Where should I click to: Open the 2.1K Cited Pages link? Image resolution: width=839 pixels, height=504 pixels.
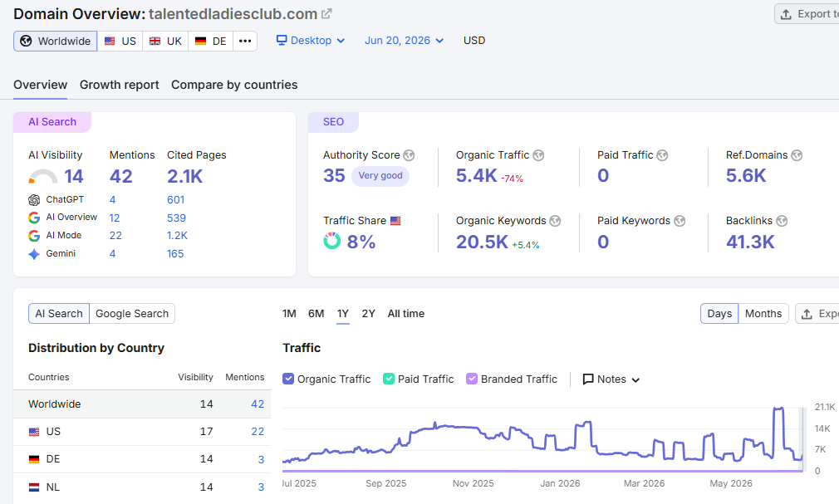184,177
